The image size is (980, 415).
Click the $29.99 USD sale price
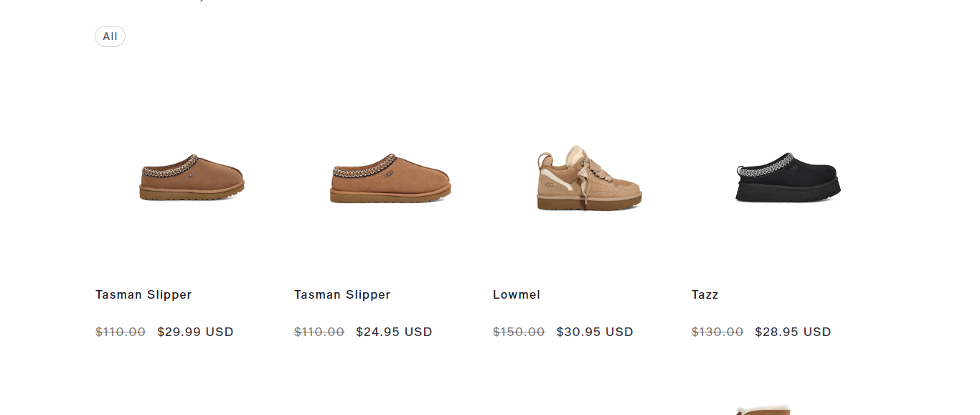pos(195,332)
